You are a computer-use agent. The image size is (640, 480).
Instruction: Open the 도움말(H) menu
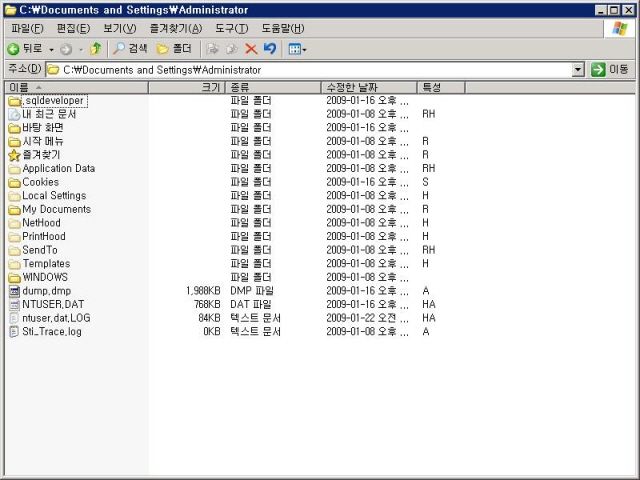pyautogui.click(x=283, y=29)
